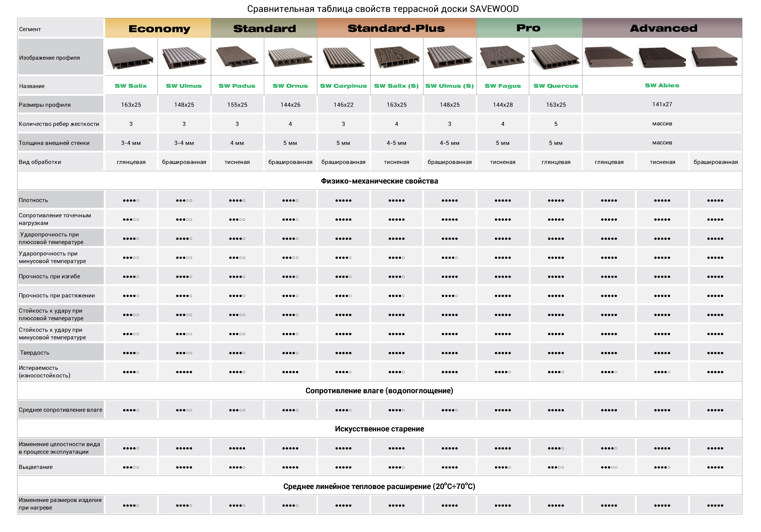Click the SW Quercus product name

[556, 86]
